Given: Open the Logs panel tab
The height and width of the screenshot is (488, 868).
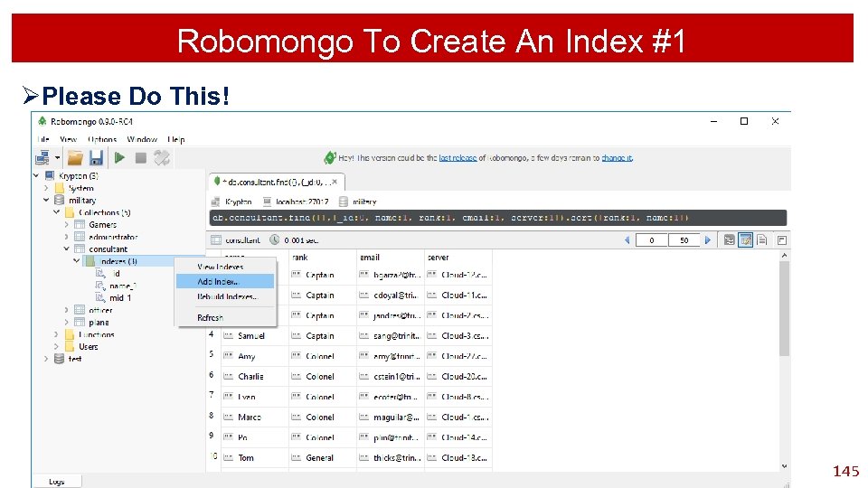Looking at the screenshot, I should click(56, 482).
